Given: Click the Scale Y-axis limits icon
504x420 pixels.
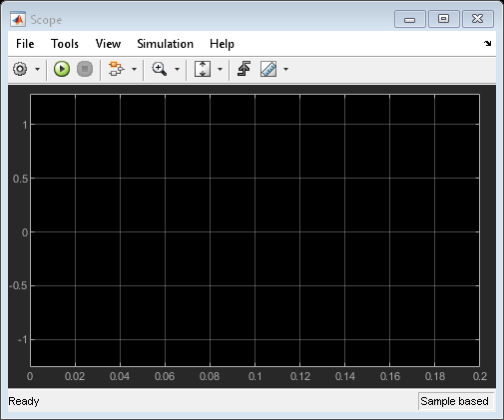Looking at the screenshot, I should (203, 69).
